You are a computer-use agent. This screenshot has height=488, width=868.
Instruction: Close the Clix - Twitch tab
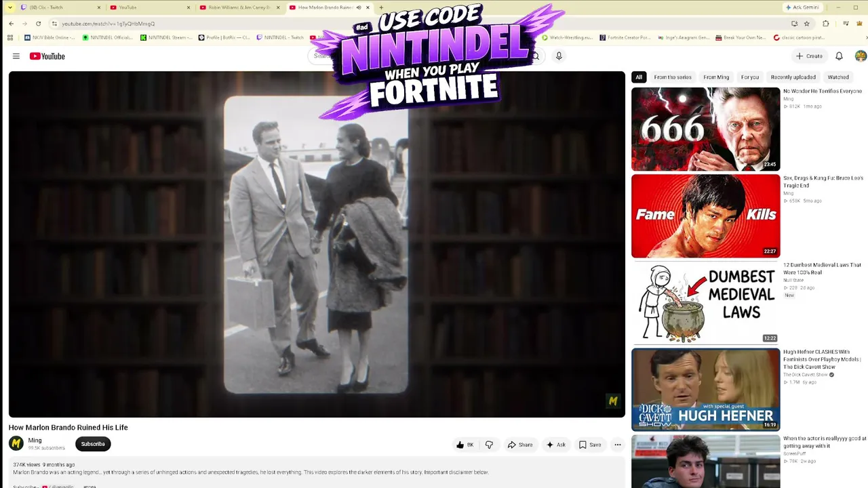click(98, 7)
